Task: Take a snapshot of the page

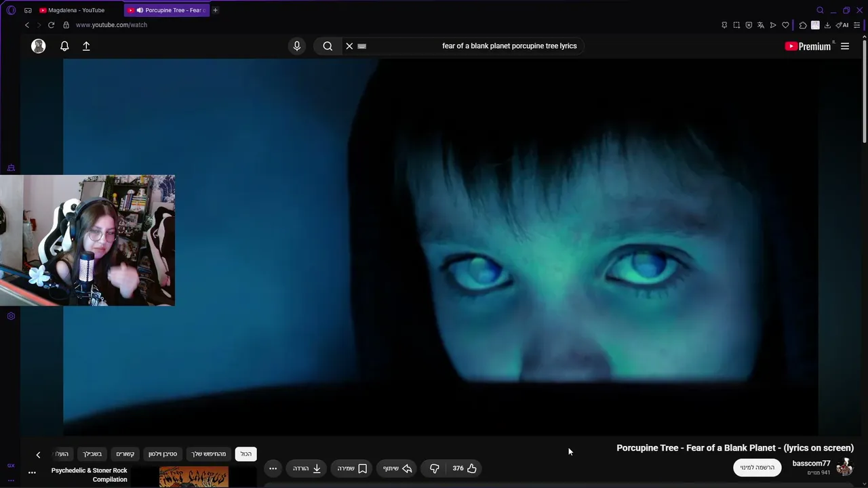Action: [x=736, y=25]
